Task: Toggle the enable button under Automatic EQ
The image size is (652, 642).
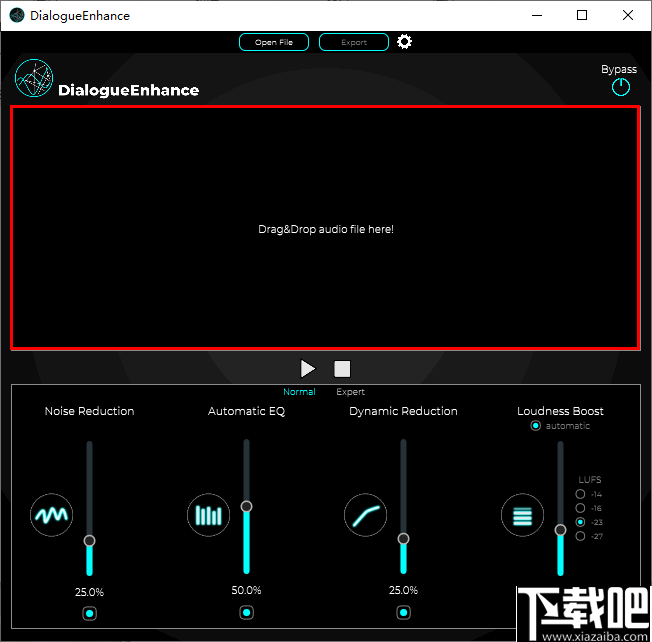Action: coord(247,612)
